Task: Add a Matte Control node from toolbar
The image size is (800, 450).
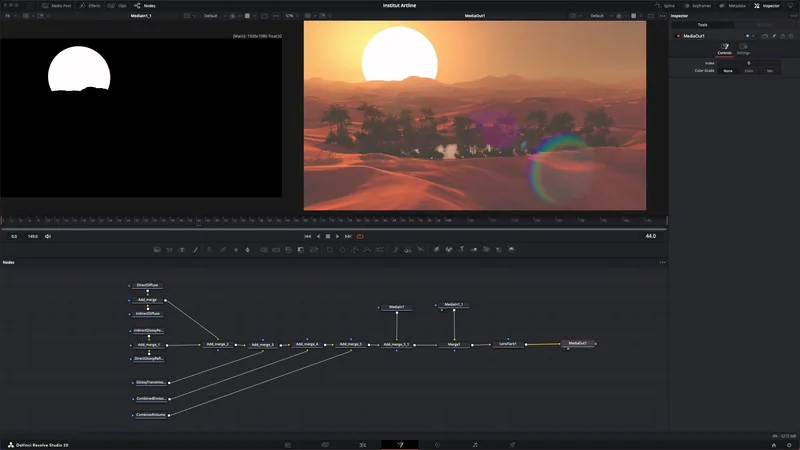Action: [x=288, y=249]
